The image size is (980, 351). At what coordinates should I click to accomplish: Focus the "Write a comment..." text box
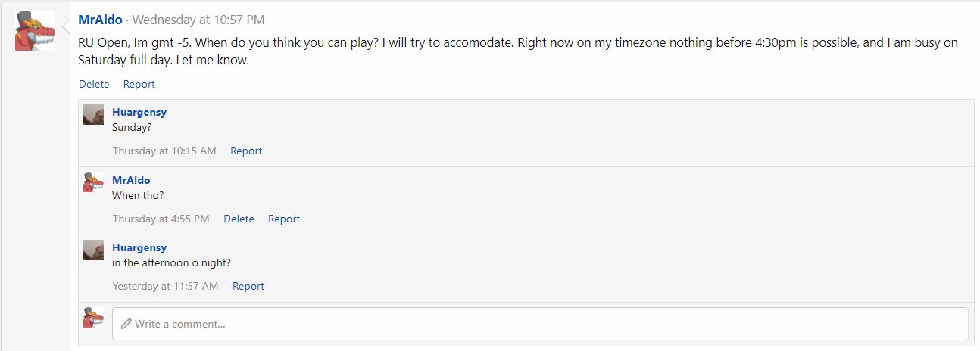[540, 324]
